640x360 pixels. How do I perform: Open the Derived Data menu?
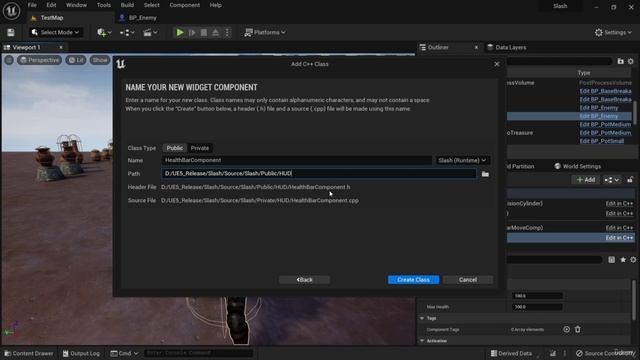coord(511,353)
